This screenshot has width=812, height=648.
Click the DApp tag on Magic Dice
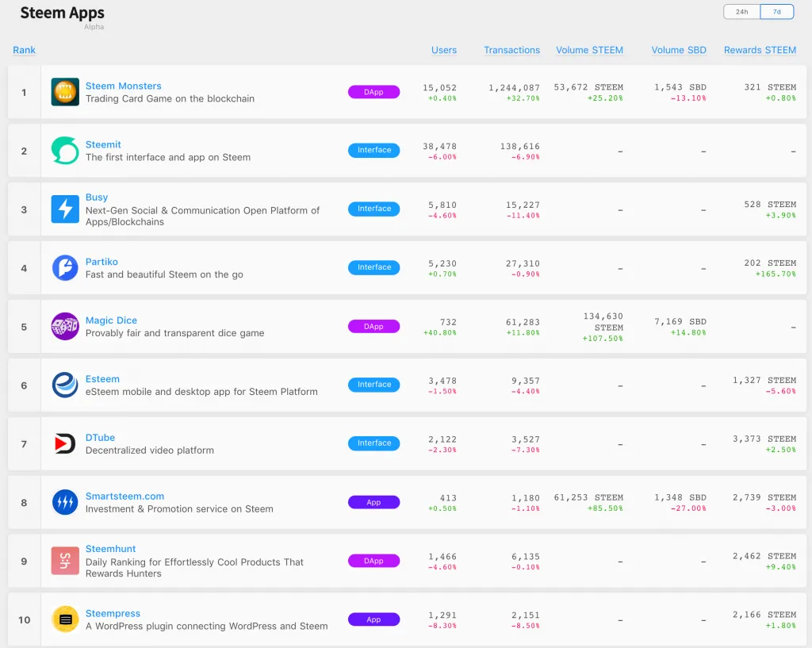pos(373,327)
